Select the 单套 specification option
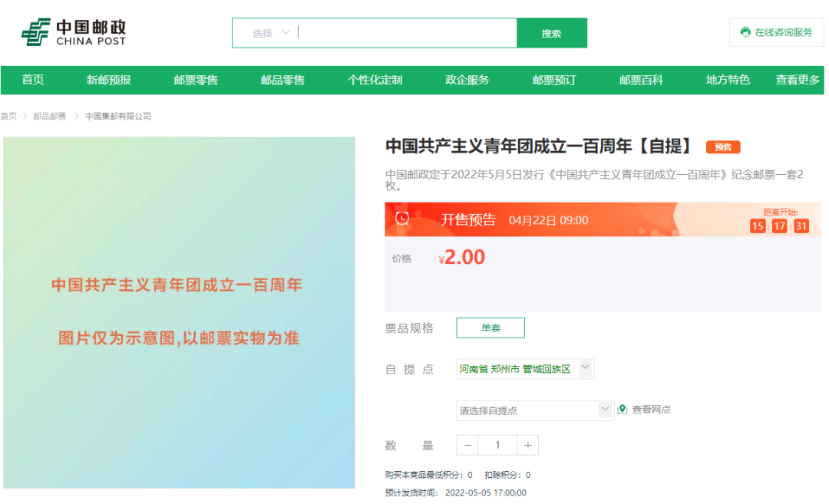Viewport: 829px width, 504px height. [x=490, y=328]
